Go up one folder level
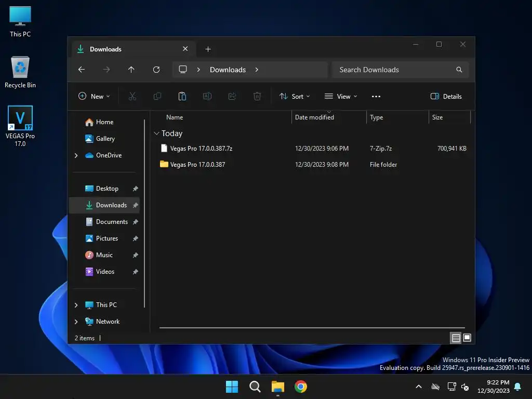The image size is (532, 399). 131,70
